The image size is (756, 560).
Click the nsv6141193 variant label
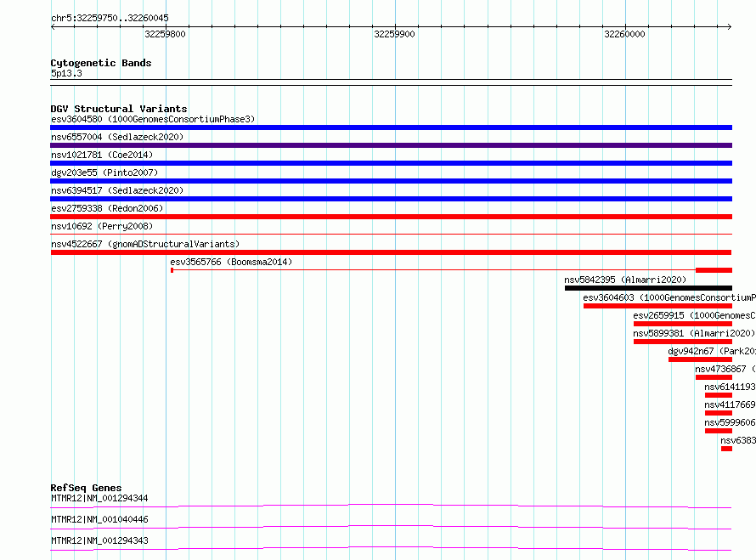click(x=730, y=387)
